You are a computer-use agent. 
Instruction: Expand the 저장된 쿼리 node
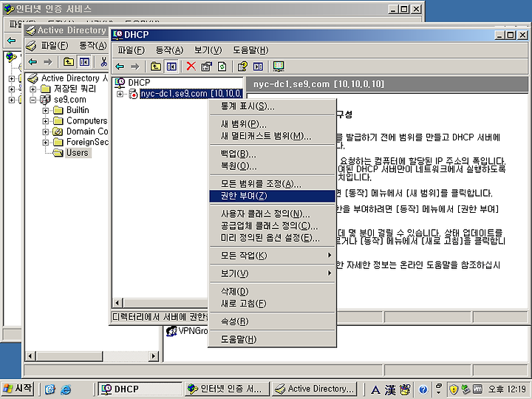click(x=33, y=89)
